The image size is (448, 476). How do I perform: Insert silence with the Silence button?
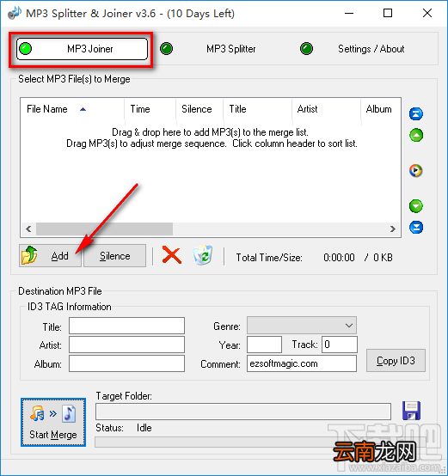click(x=115, y=255)
